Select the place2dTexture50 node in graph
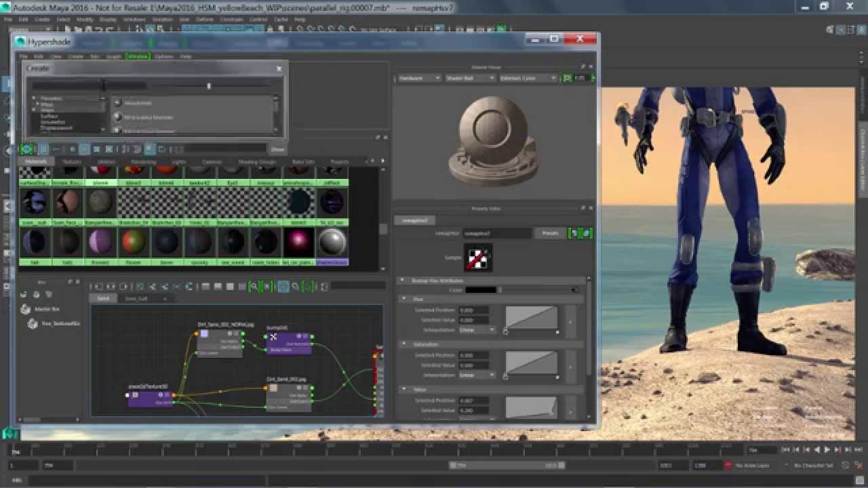The width and height of the screenshot is (868, 488). [x=150, y=399]
